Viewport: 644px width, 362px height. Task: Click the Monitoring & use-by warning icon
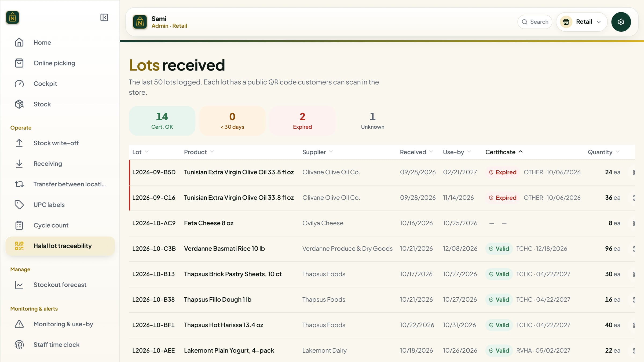click(x=19, y=324)
